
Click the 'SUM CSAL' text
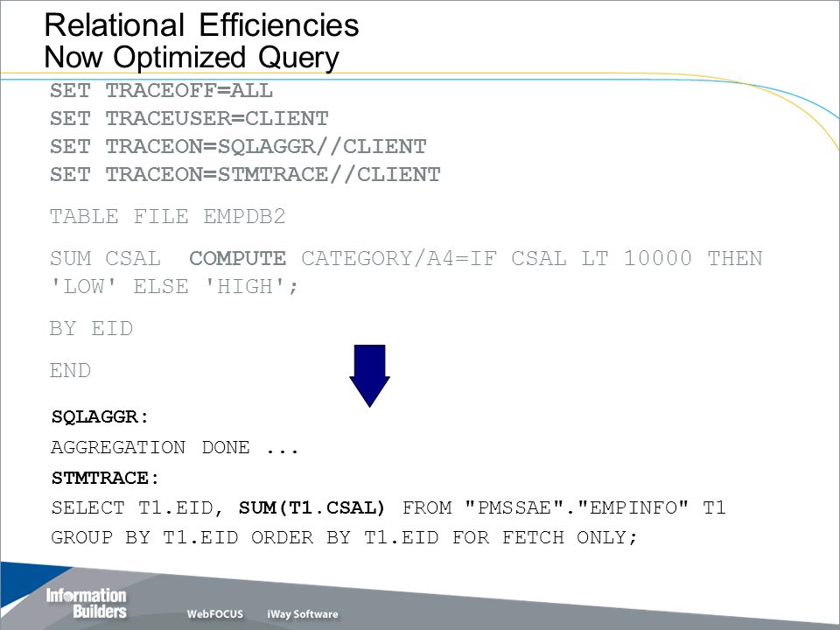[x=105, y=259]
